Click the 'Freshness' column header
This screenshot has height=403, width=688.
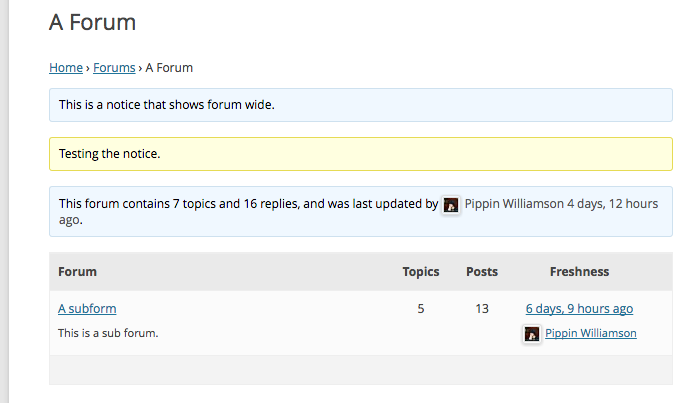[579, 272]
